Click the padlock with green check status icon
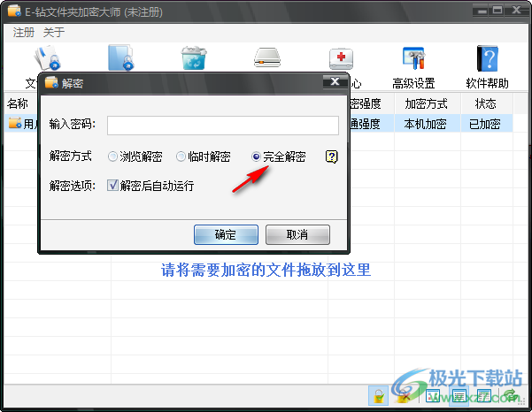532x412 pixels. point(379,395)
